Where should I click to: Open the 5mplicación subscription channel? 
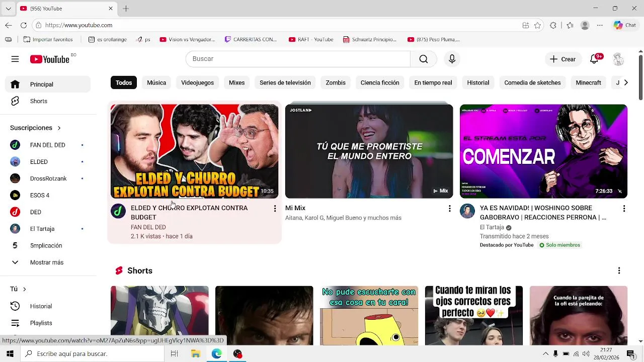pos(48,245)
